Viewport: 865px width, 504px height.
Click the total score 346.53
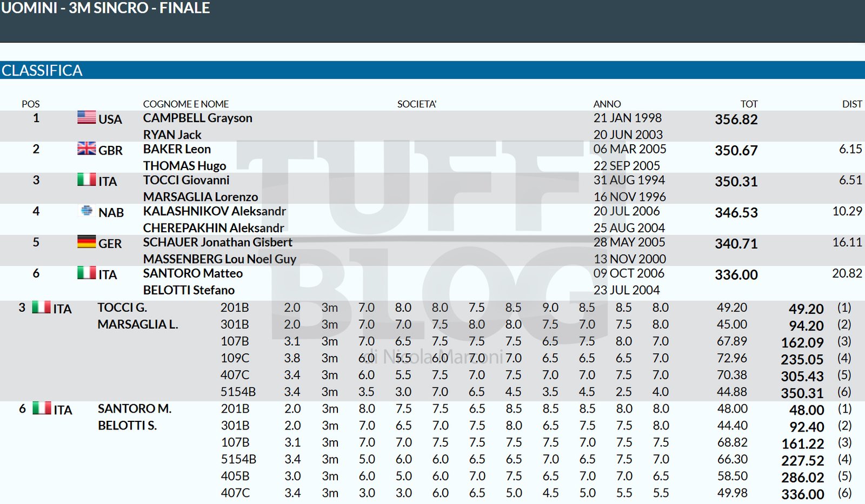(x=736, y=212)
